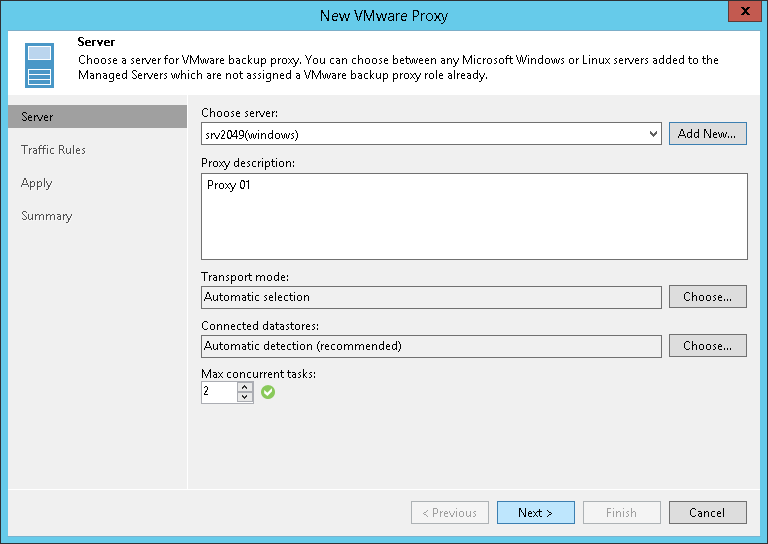
Task: Cancel the New VMware Proxy wizard
Action: (x=707, y=513)
